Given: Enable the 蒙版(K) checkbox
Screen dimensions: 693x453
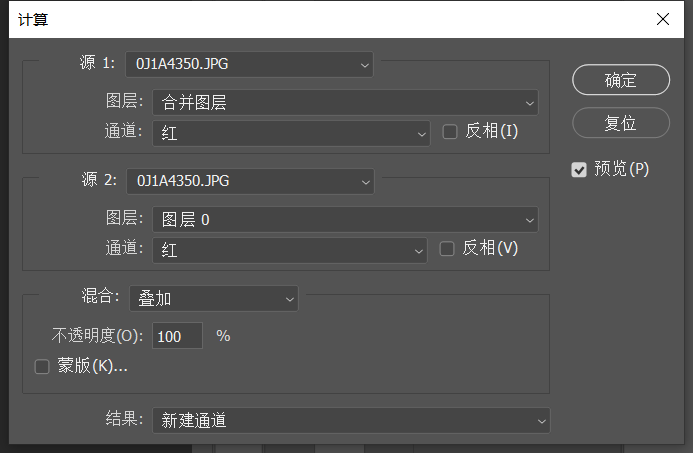Looking at the screenshot, I should click(x=42, y=366).
